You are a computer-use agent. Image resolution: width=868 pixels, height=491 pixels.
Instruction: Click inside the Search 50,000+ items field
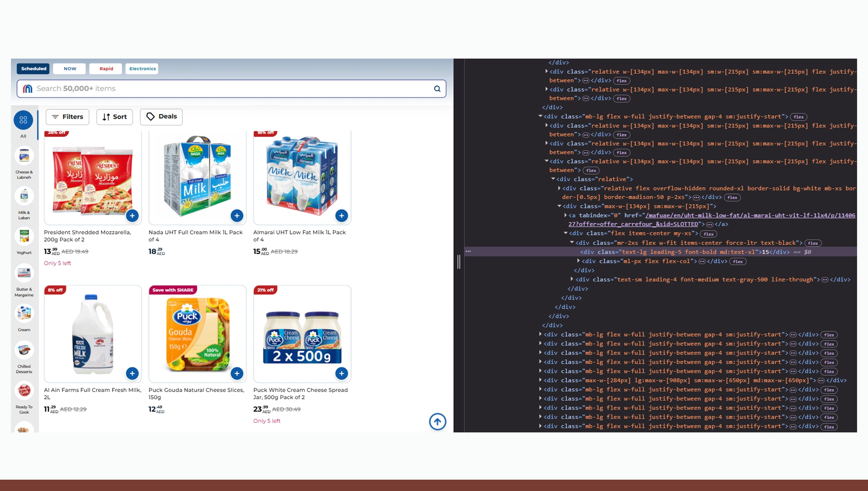(x=156, y=89)
